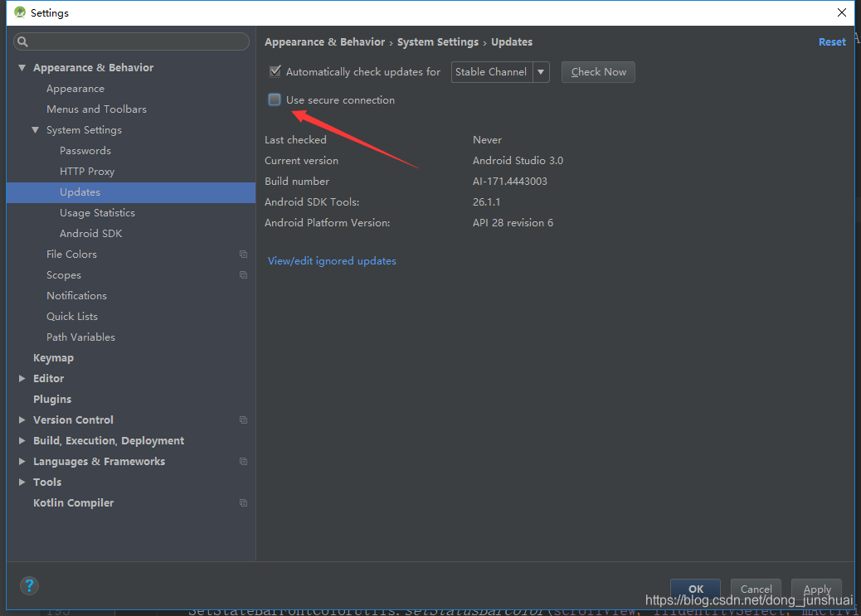The image size is (861, 616).
Task: Open Path Variables settings
Action: point(80,337)
